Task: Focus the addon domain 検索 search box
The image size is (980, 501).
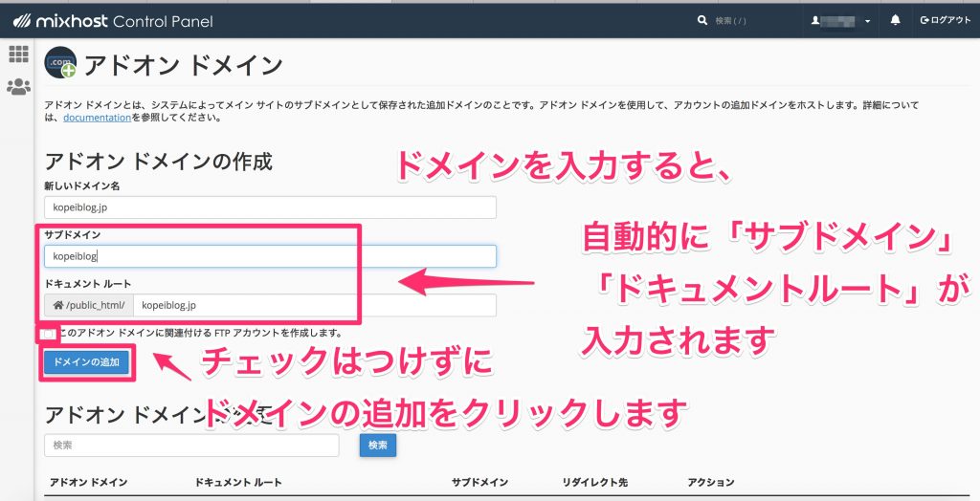Action: tap(191, 446)
